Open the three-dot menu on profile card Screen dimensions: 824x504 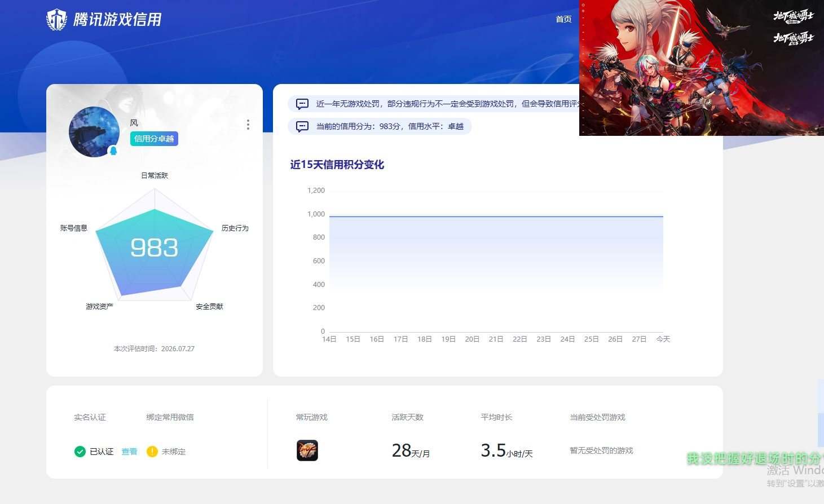[x=248, y=125]
